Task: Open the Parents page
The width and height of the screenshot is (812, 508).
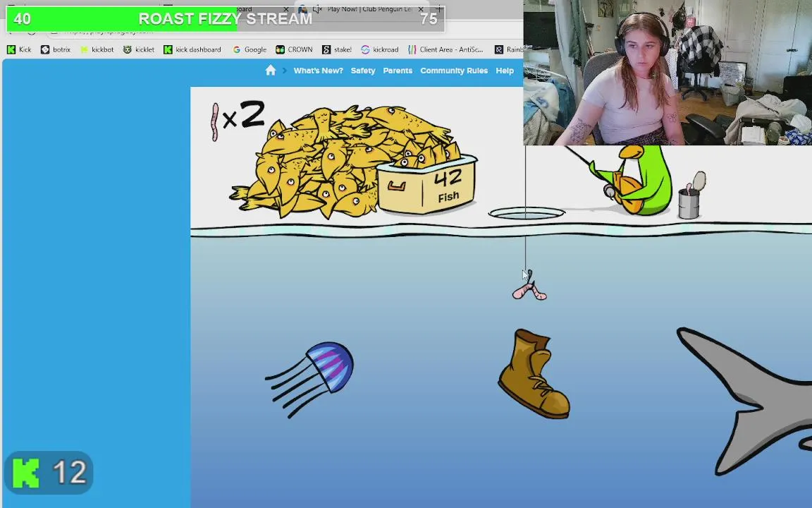Action: click(398, 71)
